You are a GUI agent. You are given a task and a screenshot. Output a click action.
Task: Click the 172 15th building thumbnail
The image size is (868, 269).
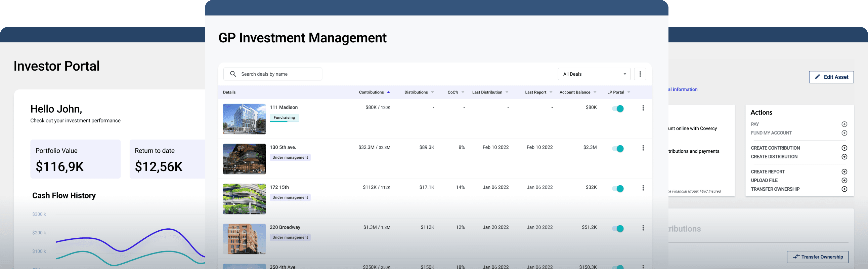point(244,199)
